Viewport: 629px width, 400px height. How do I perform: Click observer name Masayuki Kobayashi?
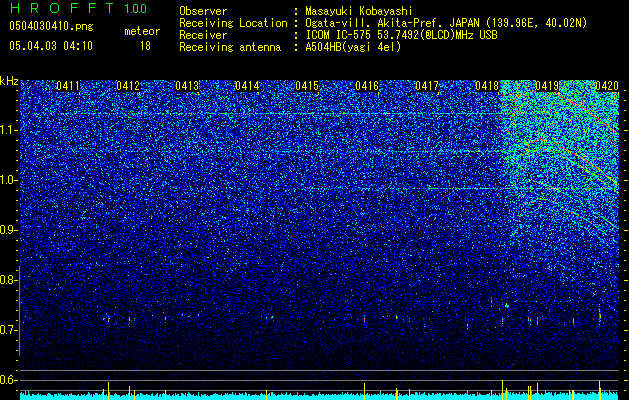(359, 11)
